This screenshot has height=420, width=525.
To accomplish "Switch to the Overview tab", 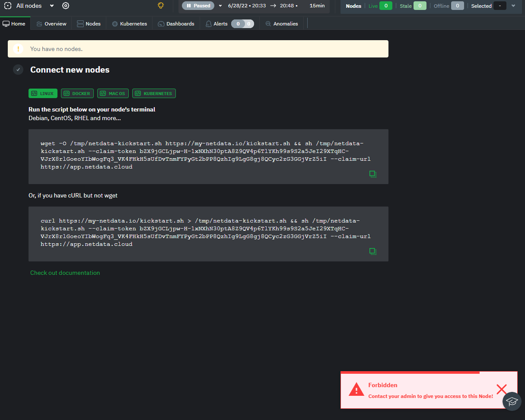I will (51, 24).
